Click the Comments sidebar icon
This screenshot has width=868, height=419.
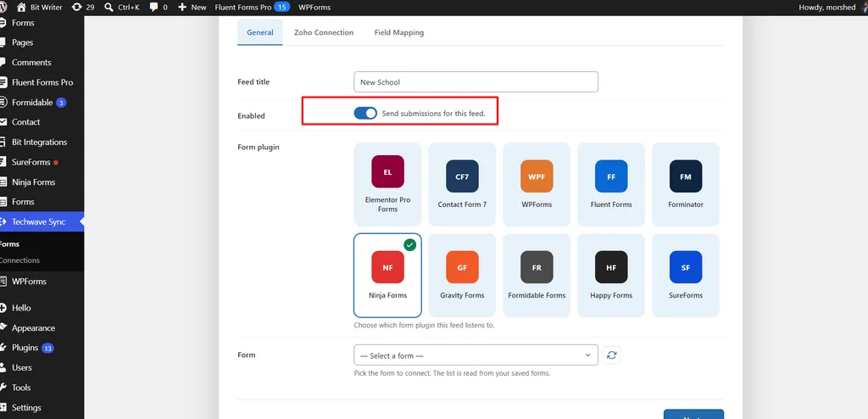click(x=3, y=63)
